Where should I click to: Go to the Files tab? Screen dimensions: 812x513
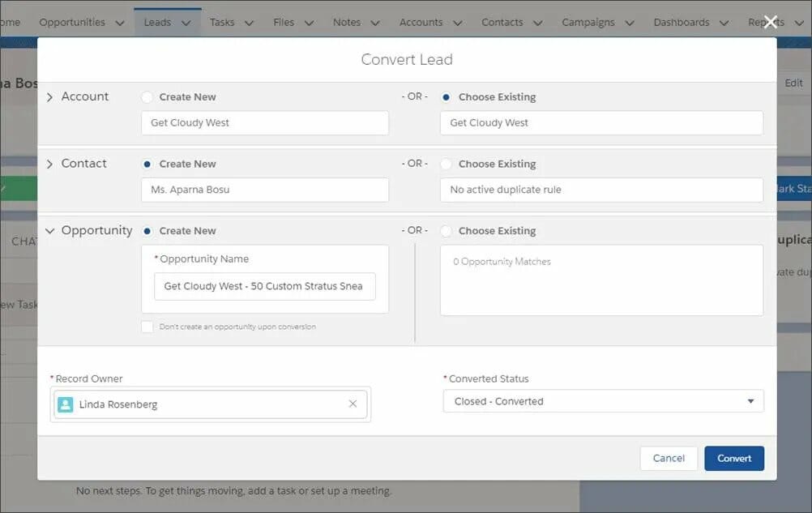click(284, 22)
